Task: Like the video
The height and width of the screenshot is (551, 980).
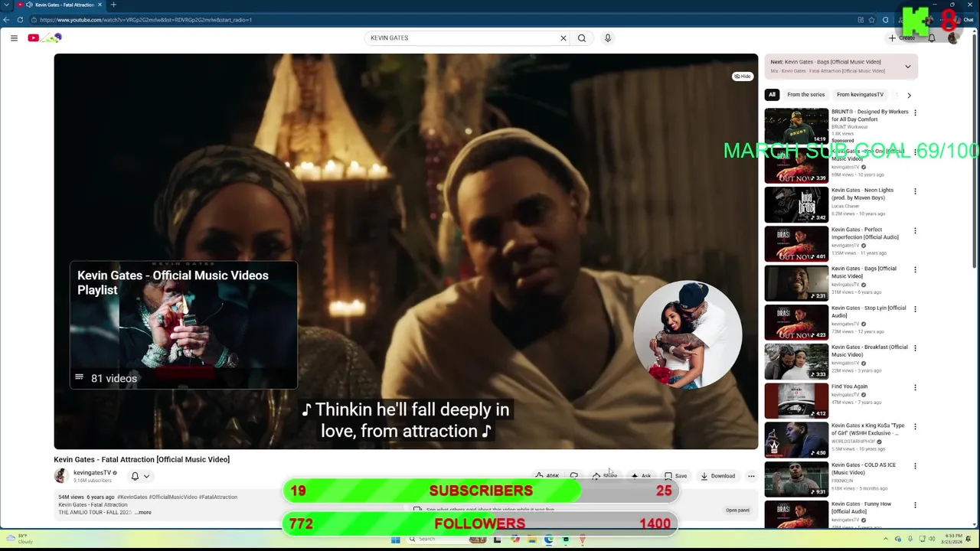Action: pos(547,476)
